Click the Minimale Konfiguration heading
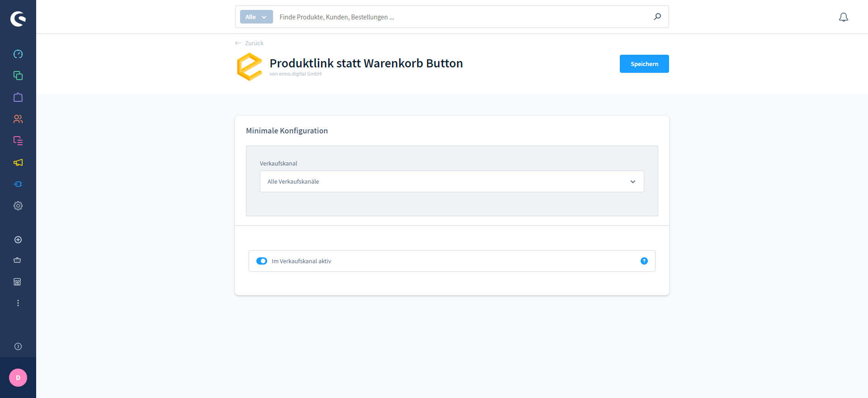This screenshot has height=398, width=868. coord(287,131)
